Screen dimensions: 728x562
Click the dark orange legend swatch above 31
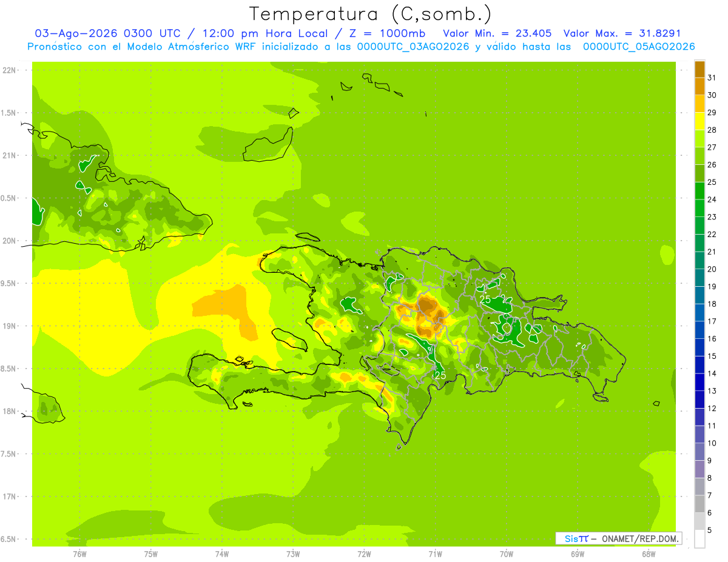(699, 69)
